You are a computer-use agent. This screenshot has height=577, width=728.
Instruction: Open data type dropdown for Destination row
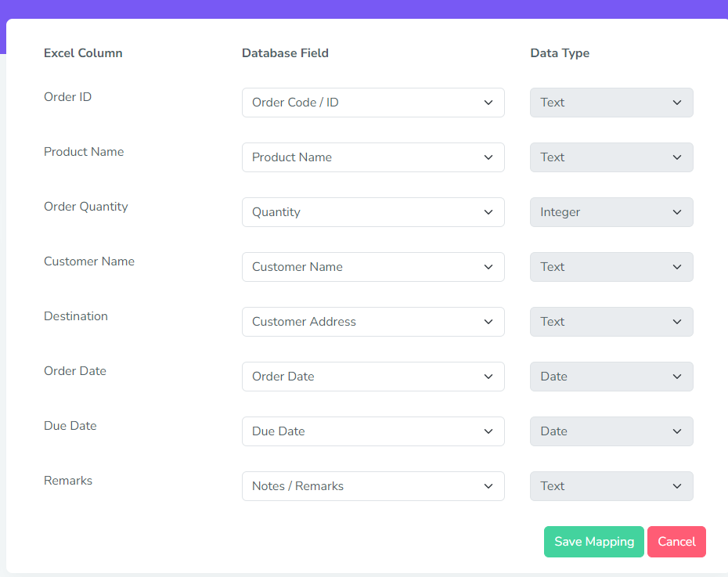tap(611, 322)
